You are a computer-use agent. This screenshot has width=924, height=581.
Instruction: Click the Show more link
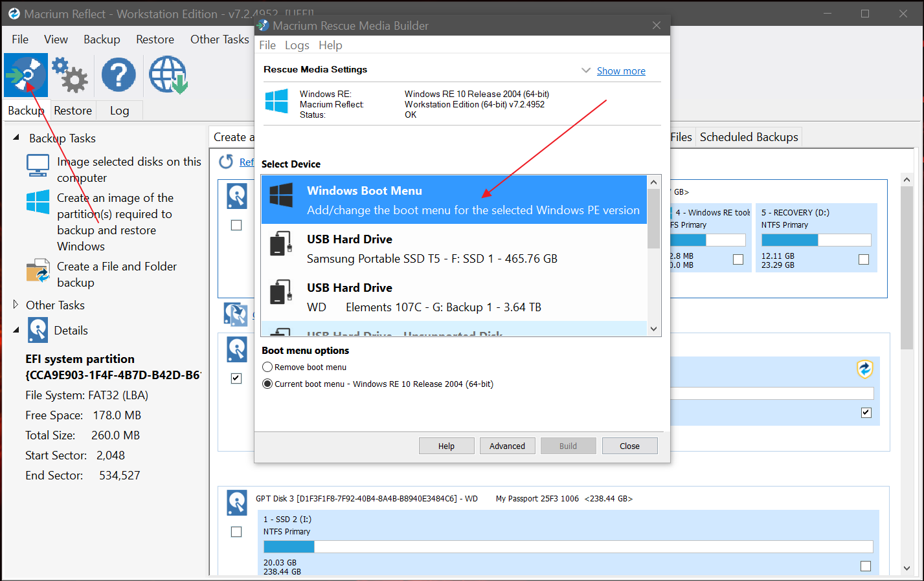(621, 71)
